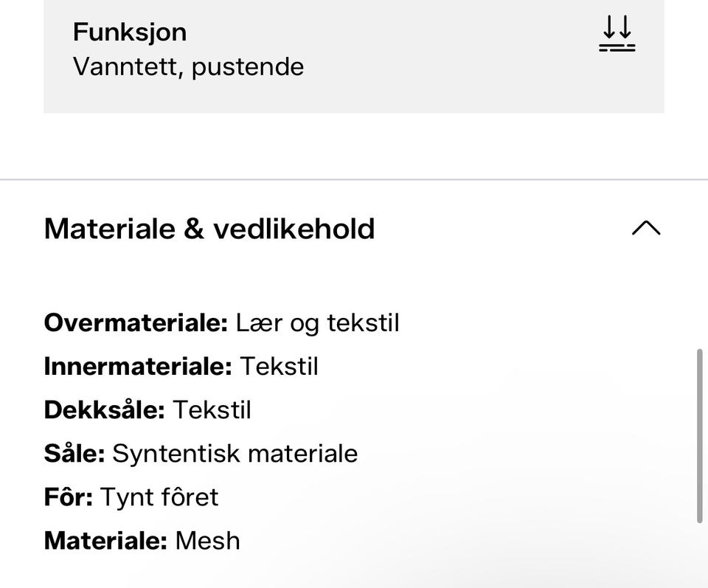Screen dimensions: 708x588
Task: Select the "Funksjon" card title
Action: 130,32
